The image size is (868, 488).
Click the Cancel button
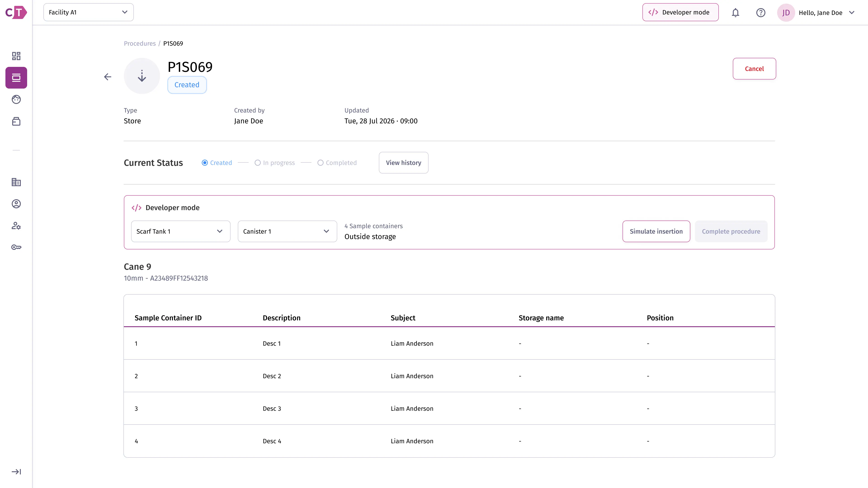[754, 69]
